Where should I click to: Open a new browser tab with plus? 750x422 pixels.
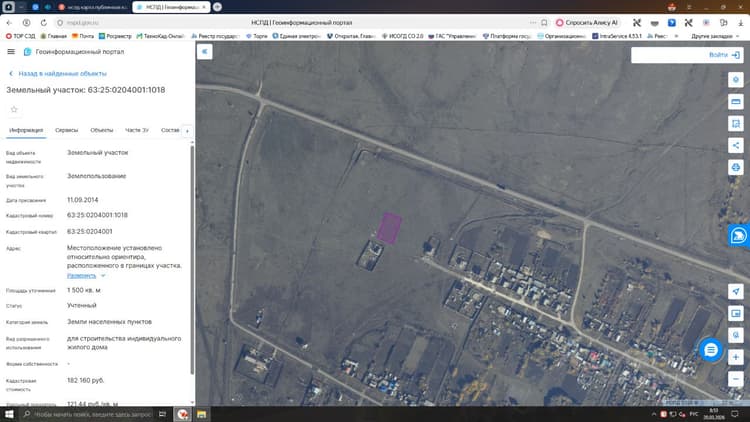[217, 7]
